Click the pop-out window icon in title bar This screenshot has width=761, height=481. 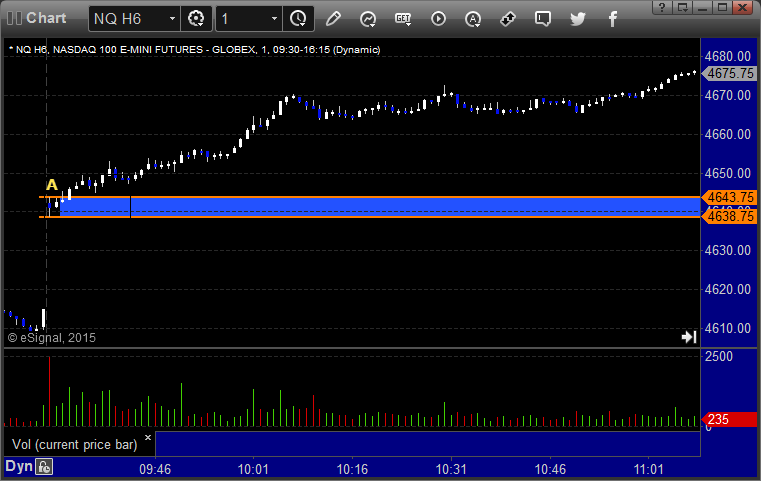682,7
